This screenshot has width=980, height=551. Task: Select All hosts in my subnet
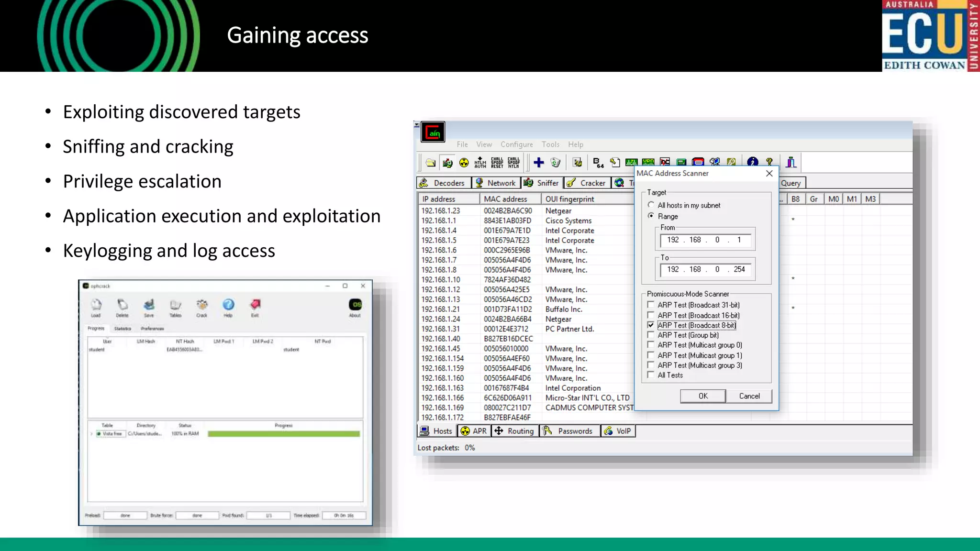point(651,205)
